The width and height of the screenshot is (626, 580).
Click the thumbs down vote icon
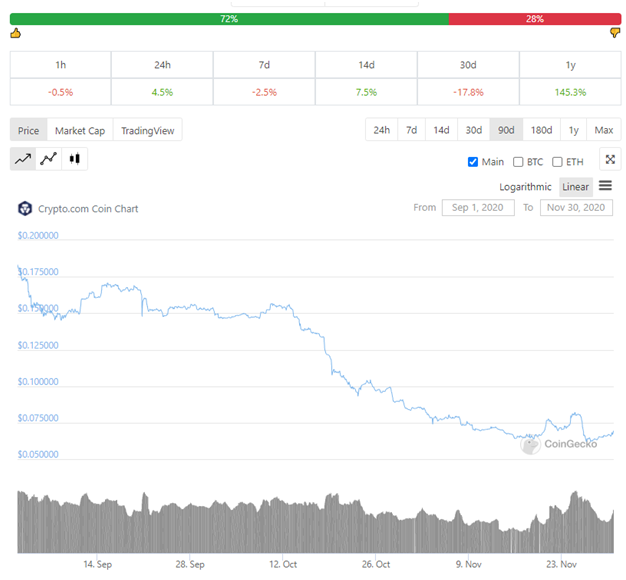(x=615, y=33)
